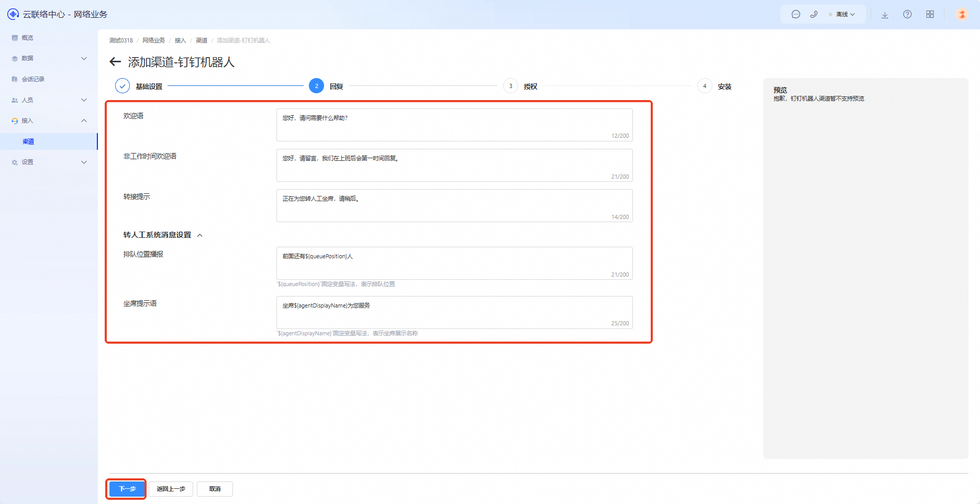Click the 接入 breadcrumb link
980x504 pixels.
click(x=180, y=40)
